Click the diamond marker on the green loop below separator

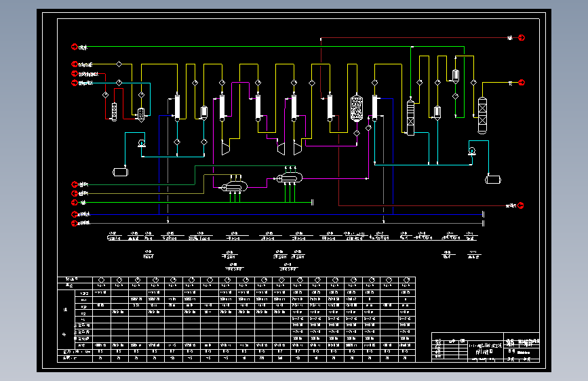coord(455,96)
